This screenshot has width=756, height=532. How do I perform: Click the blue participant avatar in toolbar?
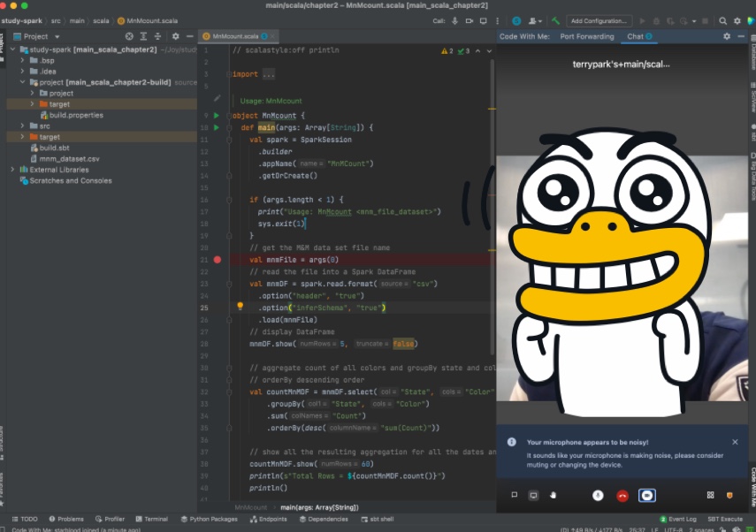[x=516, y=21]
